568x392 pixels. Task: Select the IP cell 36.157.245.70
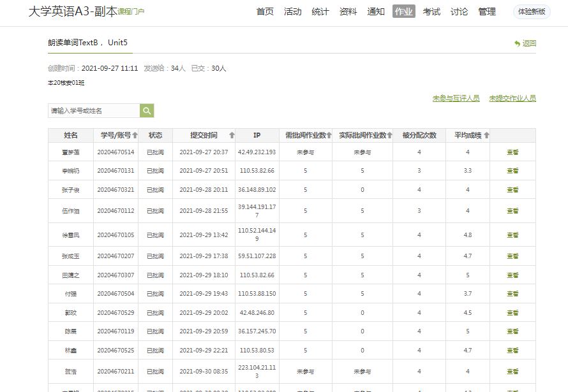(257, 331)
